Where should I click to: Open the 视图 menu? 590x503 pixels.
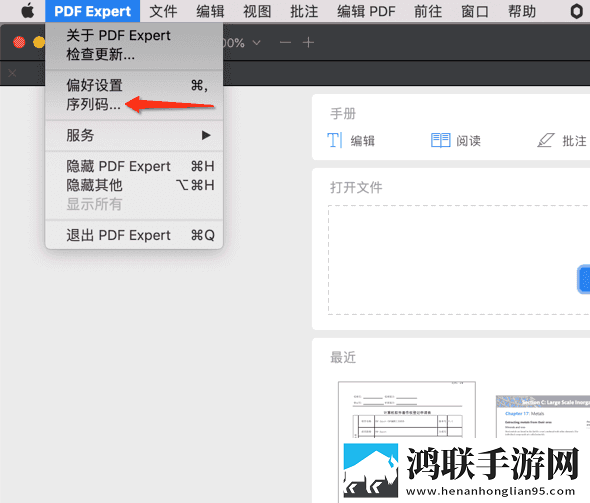(257, 11)
